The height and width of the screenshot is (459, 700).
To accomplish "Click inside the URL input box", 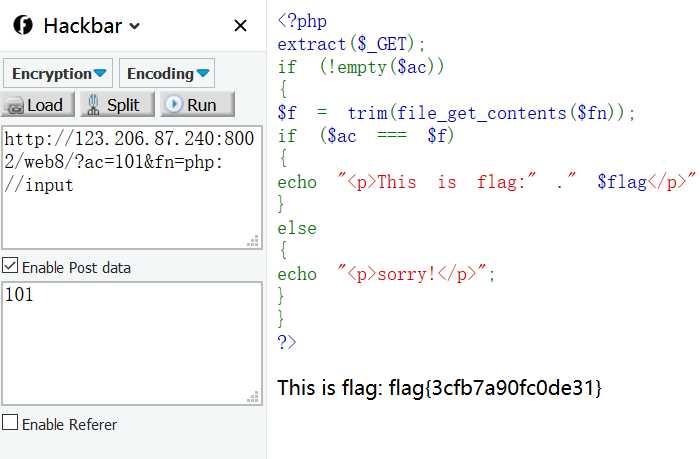I will (132, 188).
